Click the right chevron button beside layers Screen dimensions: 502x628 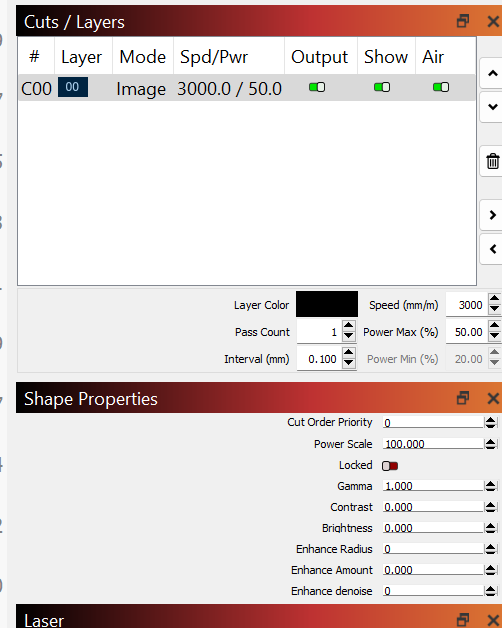tap(492, 215)
